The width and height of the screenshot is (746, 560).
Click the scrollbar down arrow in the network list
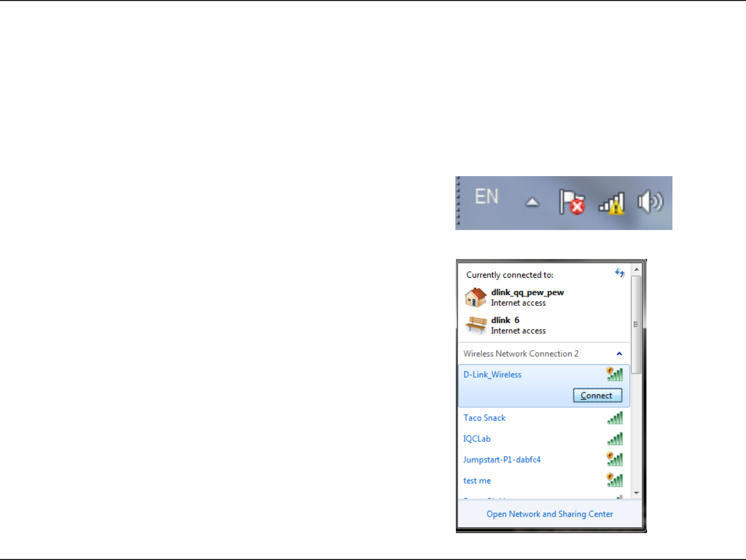click(637, 493)
